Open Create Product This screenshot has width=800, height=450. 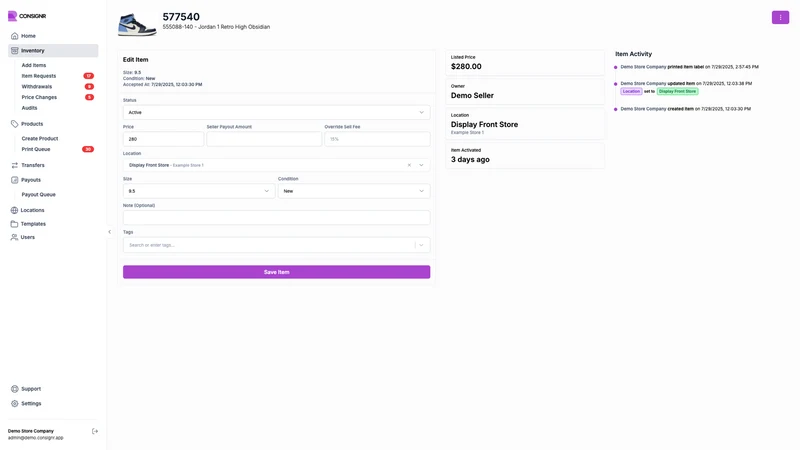pos(40,139)
